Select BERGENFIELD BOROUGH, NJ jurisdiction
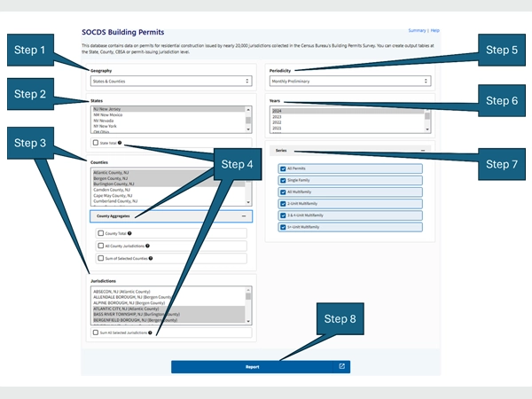Screen dimensions: 532x399 click(168, 320)
